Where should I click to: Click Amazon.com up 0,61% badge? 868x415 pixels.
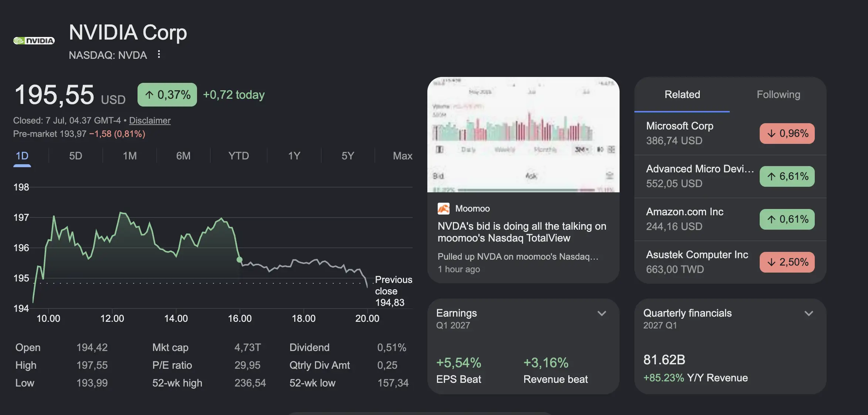(x=787, y=219)
